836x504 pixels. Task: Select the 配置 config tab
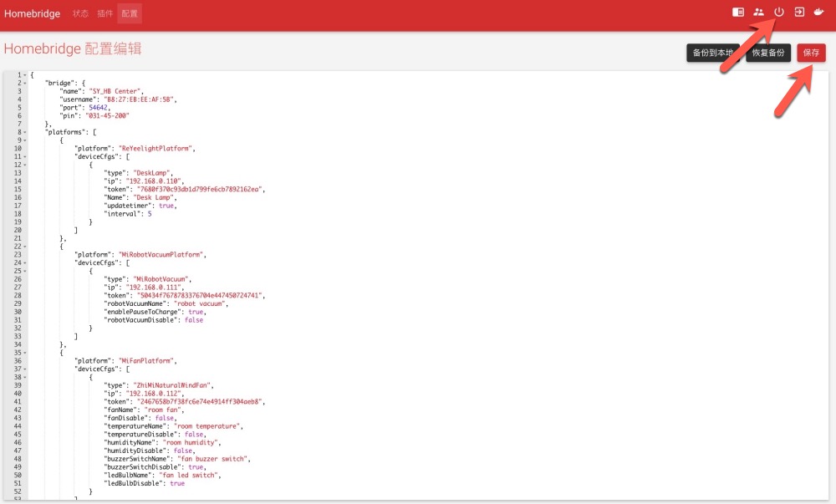tap(130, 13)
